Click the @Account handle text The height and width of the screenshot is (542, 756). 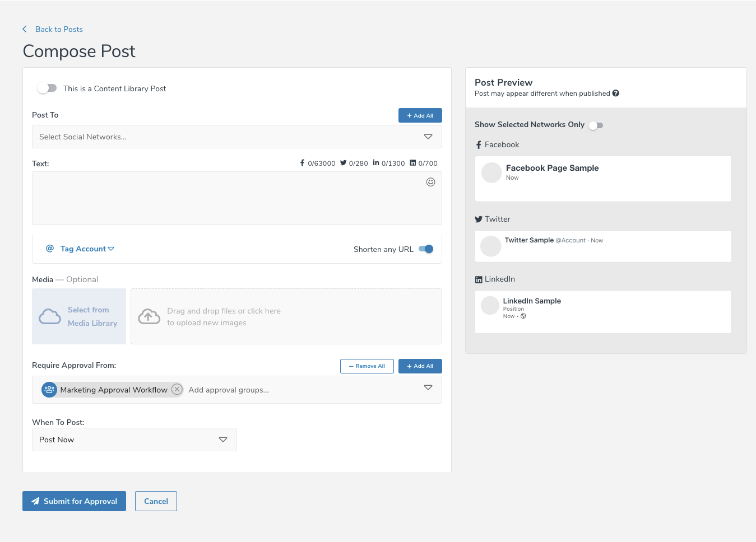point(571,240)
